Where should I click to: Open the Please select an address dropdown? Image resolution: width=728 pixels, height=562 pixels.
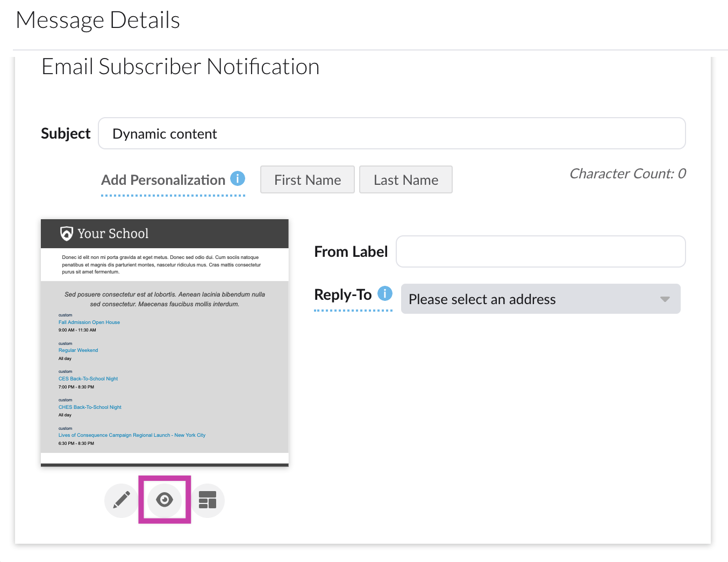540,299
